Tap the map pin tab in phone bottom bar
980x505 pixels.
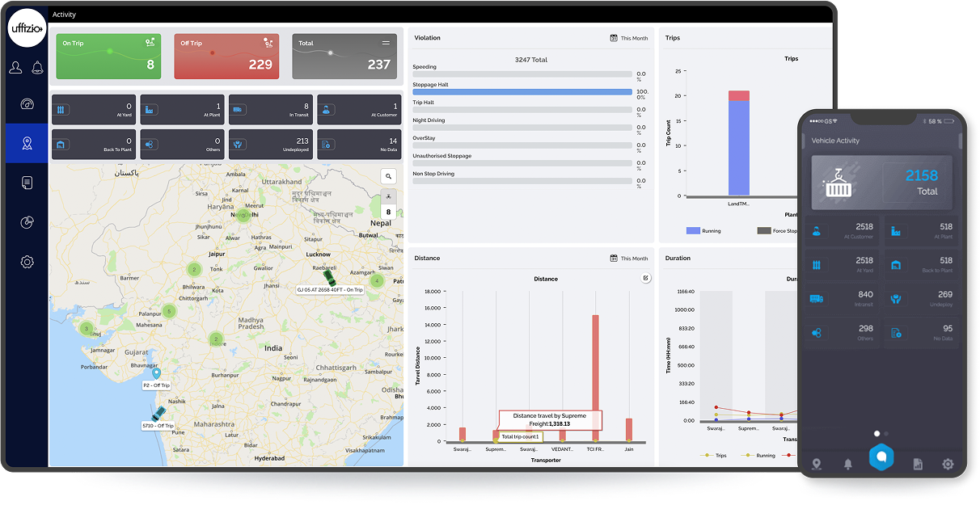pyautogui.click(x=817, y=464)
